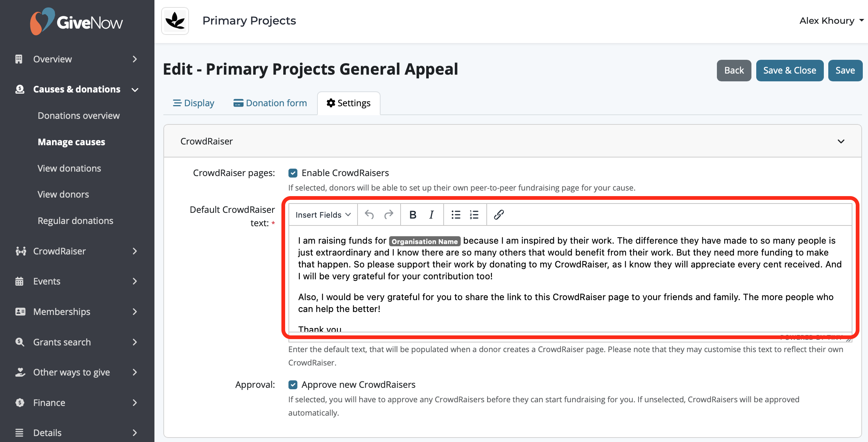Toggle italic formatting in editor
Screen dimensions: 868x442
click(431, 215)
